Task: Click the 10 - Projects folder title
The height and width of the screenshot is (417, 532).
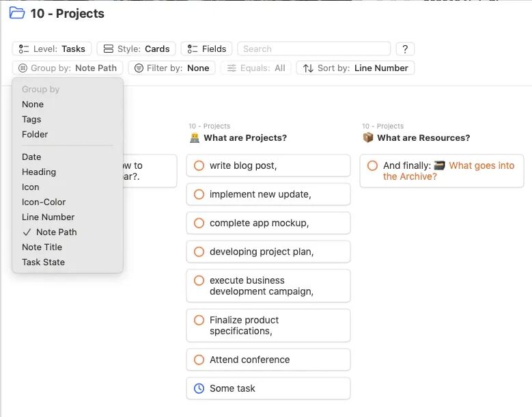Action: [67, 14]
